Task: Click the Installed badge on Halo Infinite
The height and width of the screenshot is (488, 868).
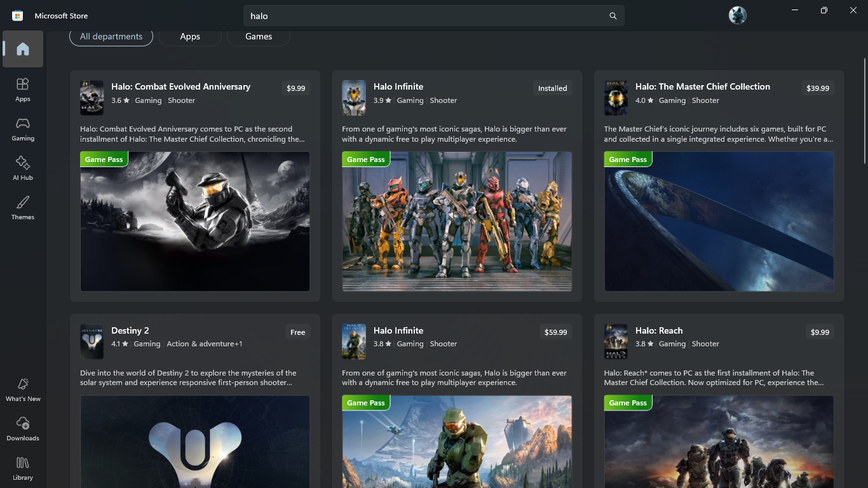Action: (553, 88)
